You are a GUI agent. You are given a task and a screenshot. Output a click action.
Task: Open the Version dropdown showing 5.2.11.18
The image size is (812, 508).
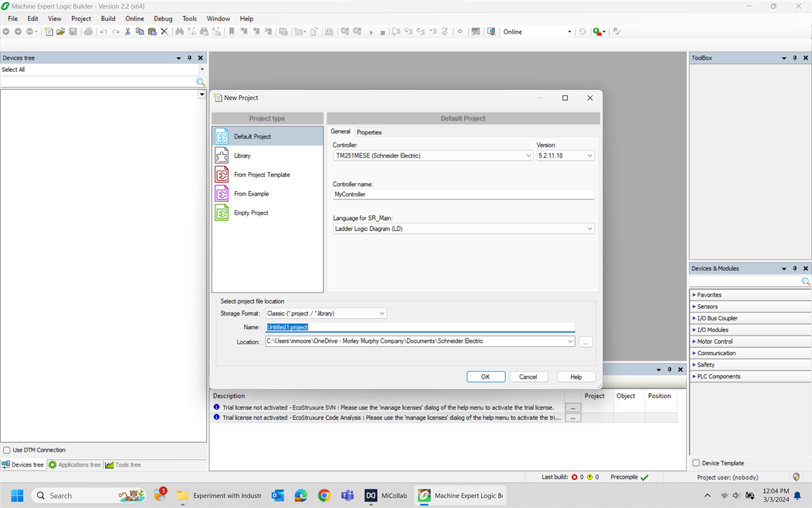[590, 156]
